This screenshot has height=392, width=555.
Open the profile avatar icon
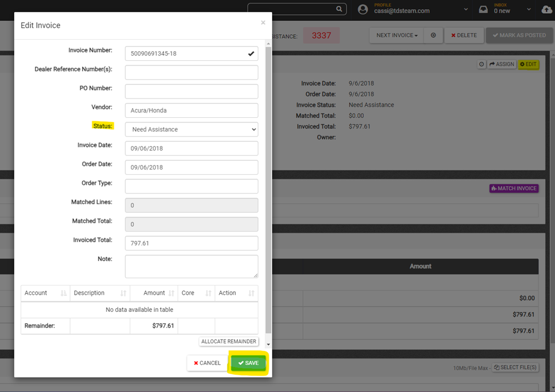(x=363, y=9)
